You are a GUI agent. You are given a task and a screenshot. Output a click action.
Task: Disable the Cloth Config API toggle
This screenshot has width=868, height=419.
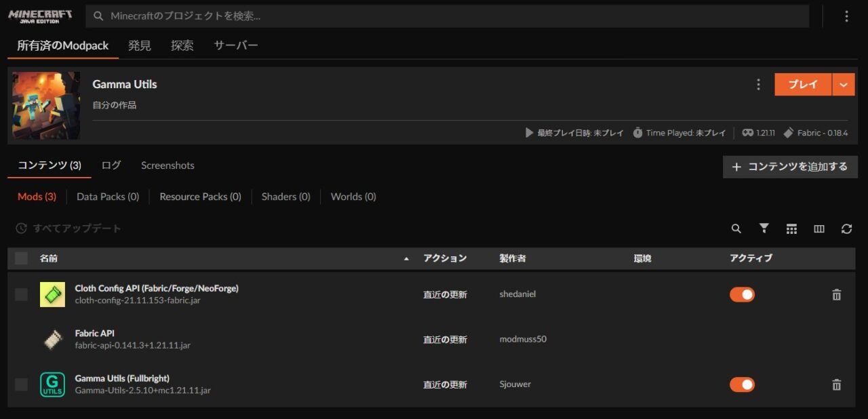(x=742, y=295)
